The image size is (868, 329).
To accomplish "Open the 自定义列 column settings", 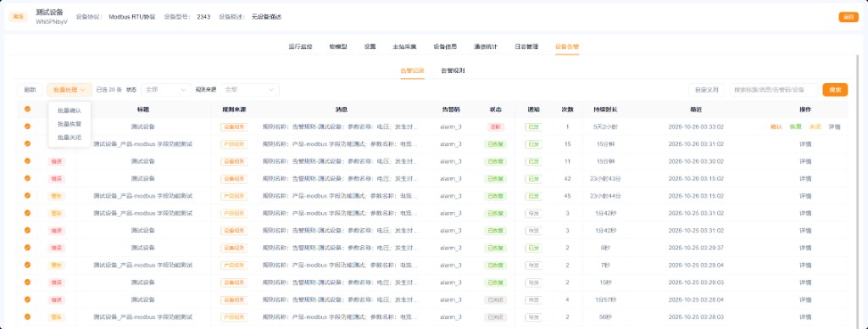I will [x=707, y=90].
